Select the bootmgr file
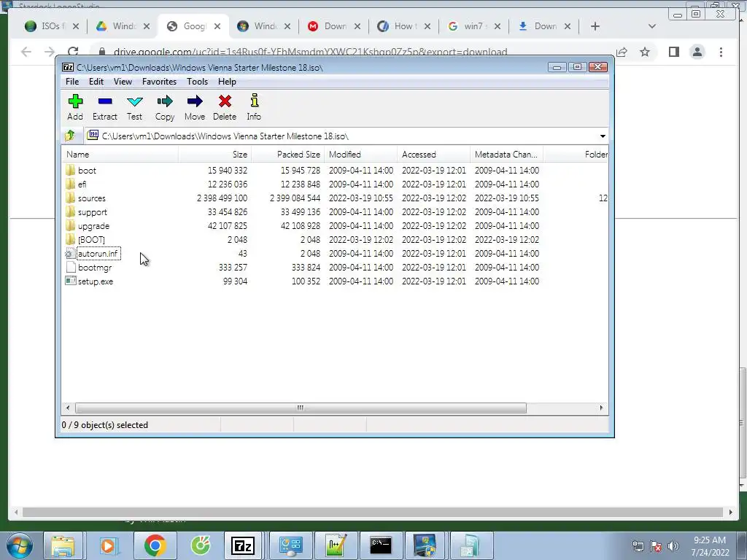Screen dimensions: 747x560 coord(94,268)
